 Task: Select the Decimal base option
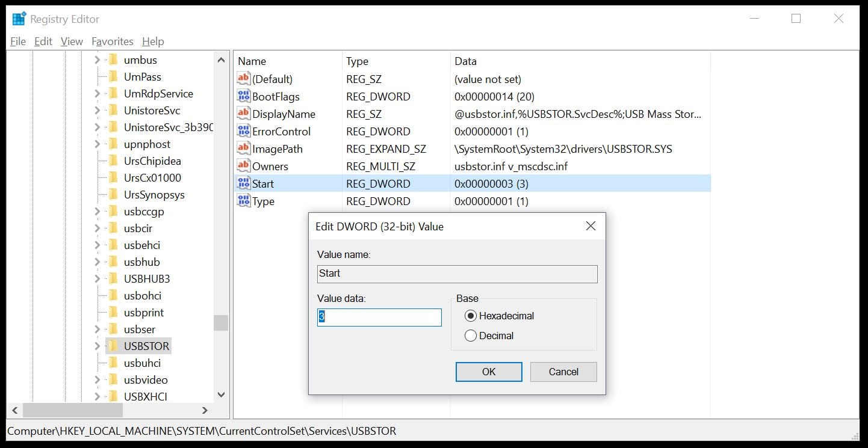tap(471, 336)
